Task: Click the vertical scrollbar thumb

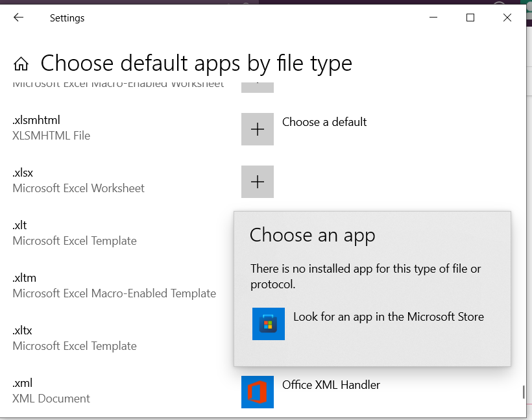Action: (x=523, y=392)
